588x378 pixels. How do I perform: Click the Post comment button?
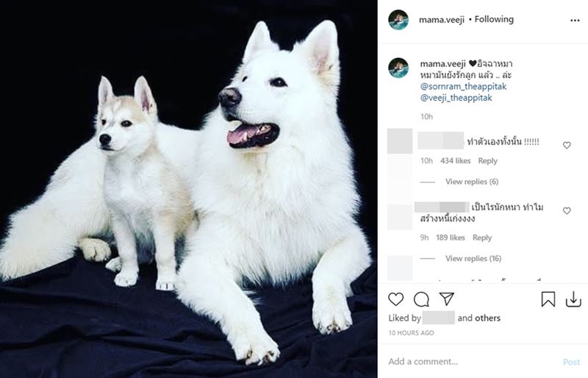(571, 362)
